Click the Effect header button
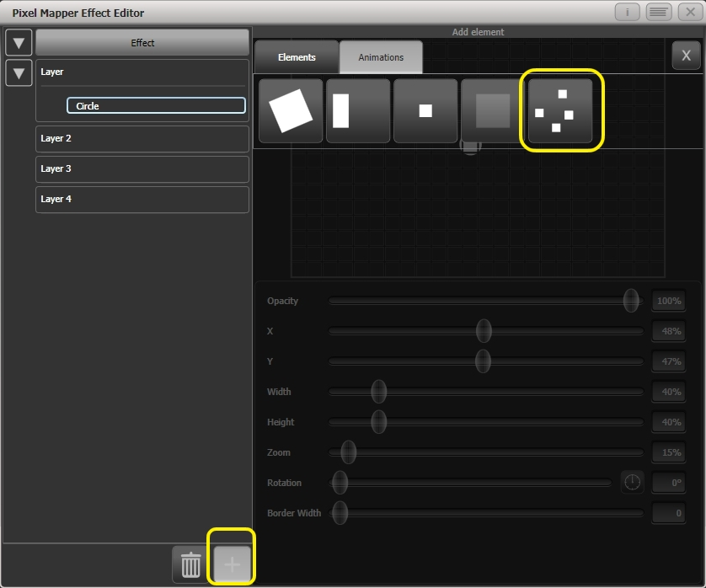Viewport: 706px width, 588px height. (x=142, y=42)
